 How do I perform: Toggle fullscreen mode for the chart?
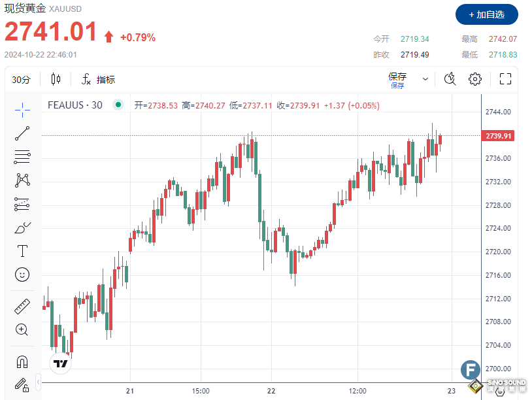(x=505, y=78)
